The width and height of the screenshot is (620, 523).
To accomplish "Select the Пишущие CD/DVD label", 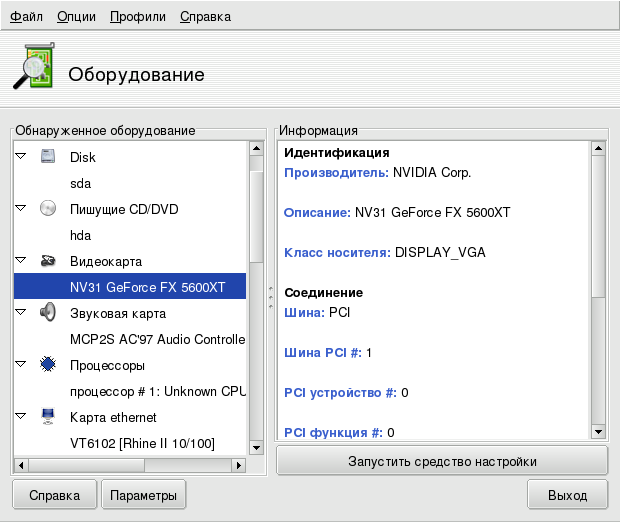I will (124, 209).
